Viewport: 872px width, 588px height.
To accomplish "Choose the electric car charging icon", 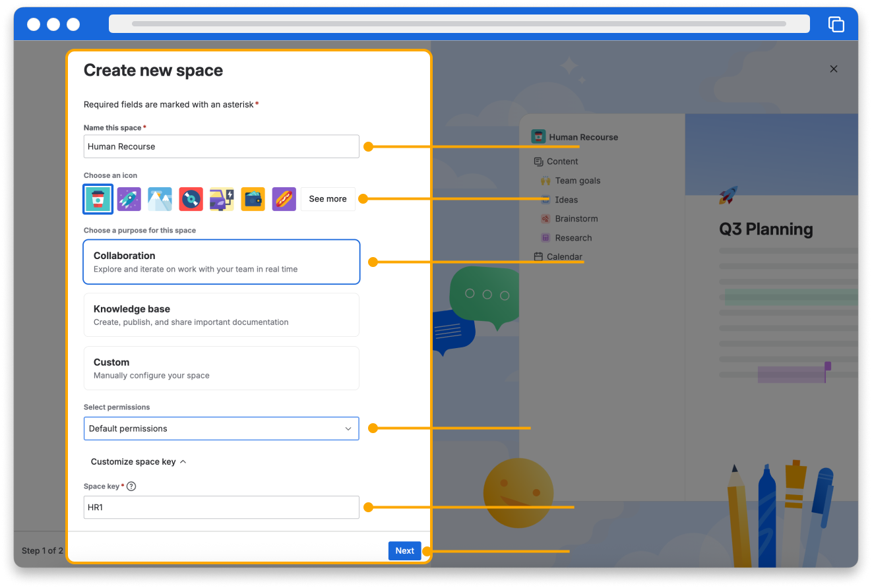I will [222, 199].
